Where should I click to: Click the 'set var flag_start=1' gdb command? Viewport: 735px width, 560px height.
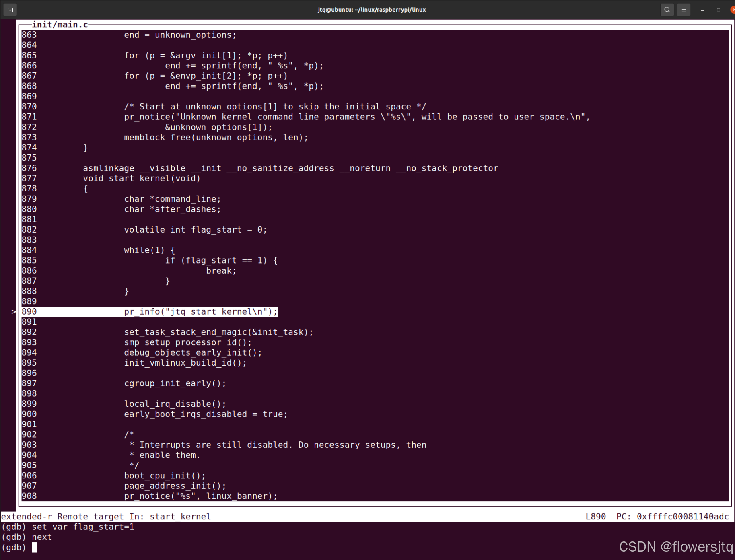click(83, 527)
